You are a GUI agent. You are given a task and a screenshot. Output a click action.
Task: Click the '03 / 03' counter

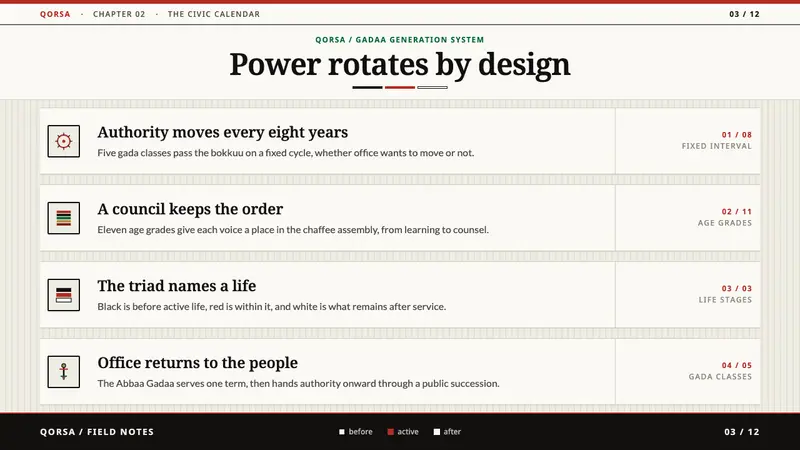coord(737,289)
